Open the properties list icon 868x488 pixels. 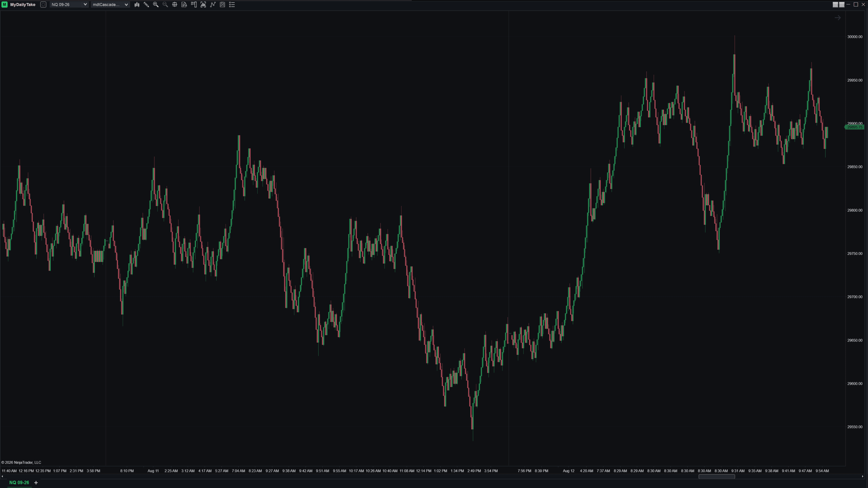[232, 4]
